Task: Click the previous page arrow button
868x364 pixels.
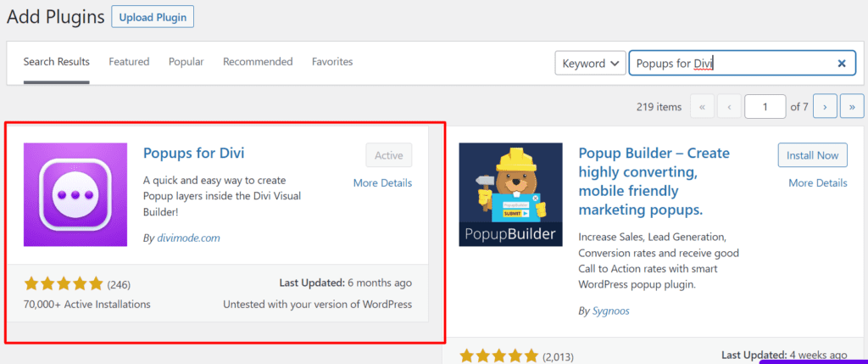Action: point(729,107)
